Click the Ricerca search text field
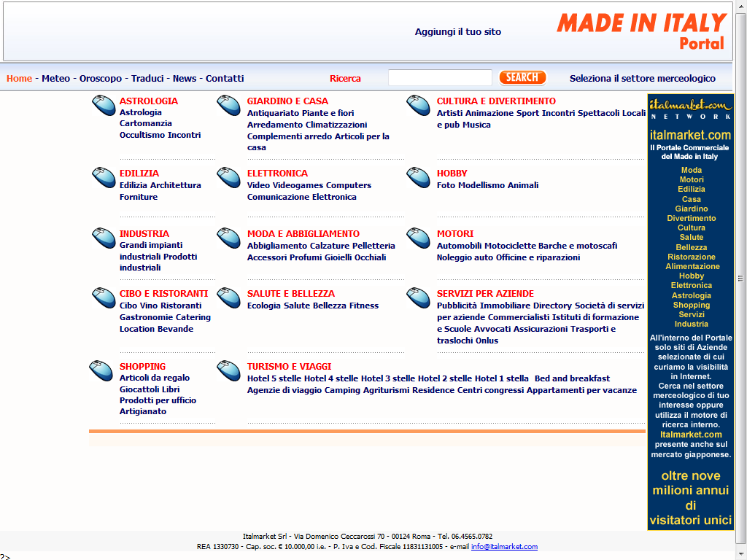 440,77
